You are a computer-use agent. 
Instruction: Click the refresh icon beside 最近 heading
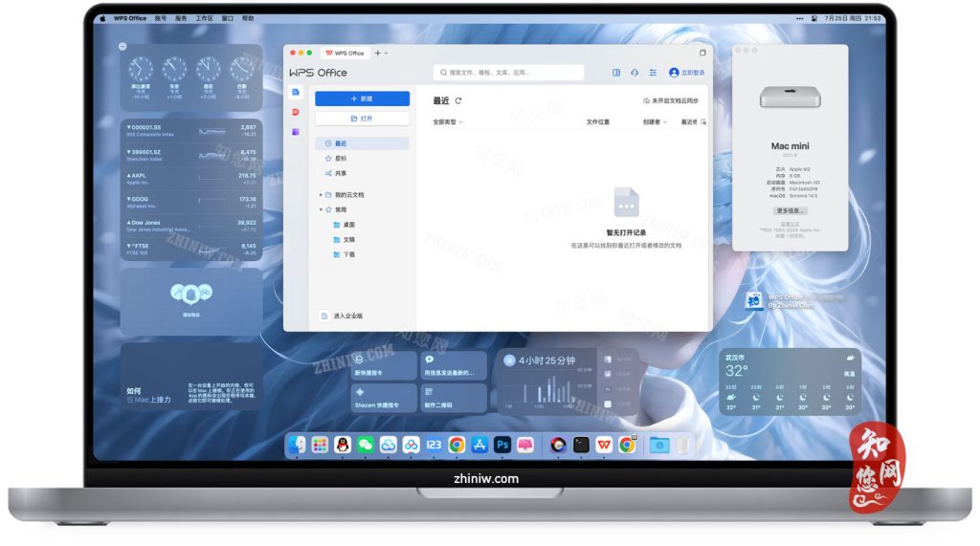pyautogui.click(x=458, y=100)
